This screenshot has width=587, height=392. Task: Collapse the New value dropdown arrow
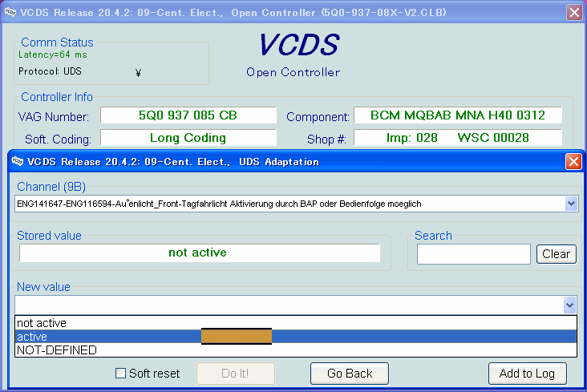point(570,305)
